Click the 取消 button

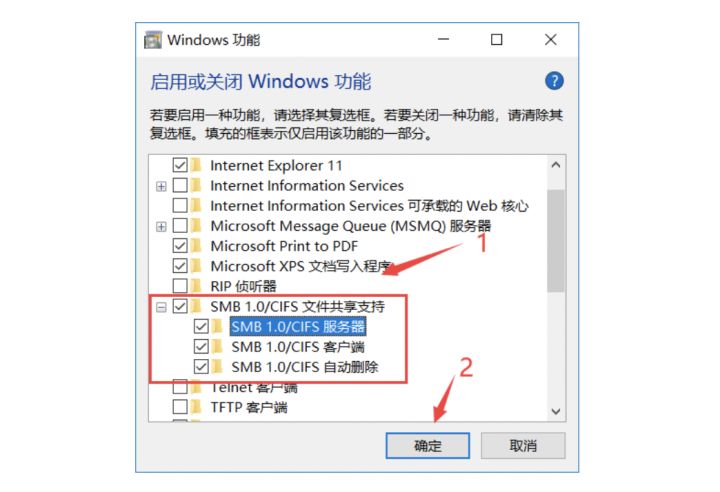523,446
